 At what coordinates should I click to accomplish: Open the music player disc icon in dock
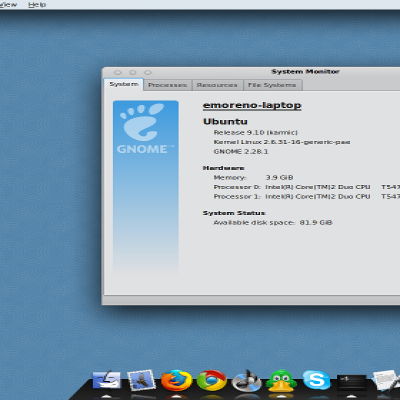(x=247, y=380)
